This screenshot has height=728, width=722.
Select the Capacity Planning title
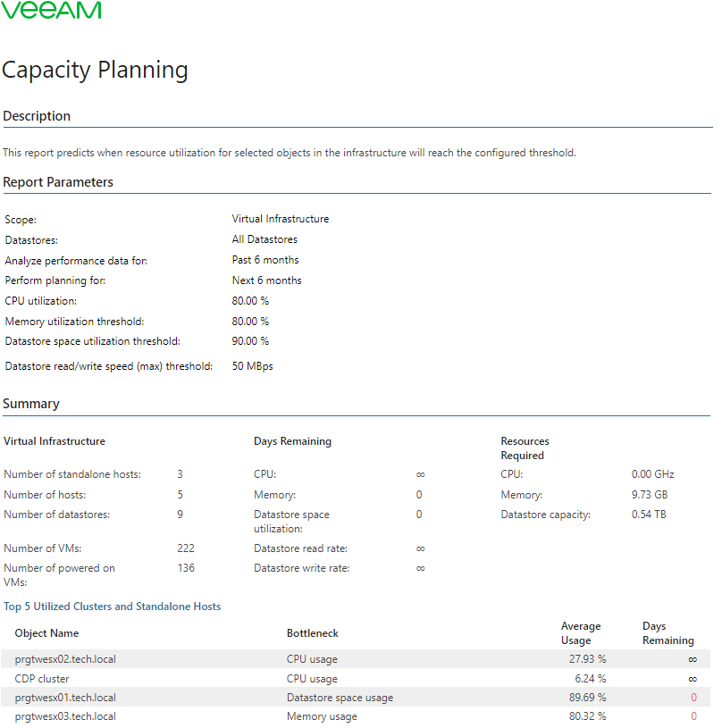coord(95,70)
